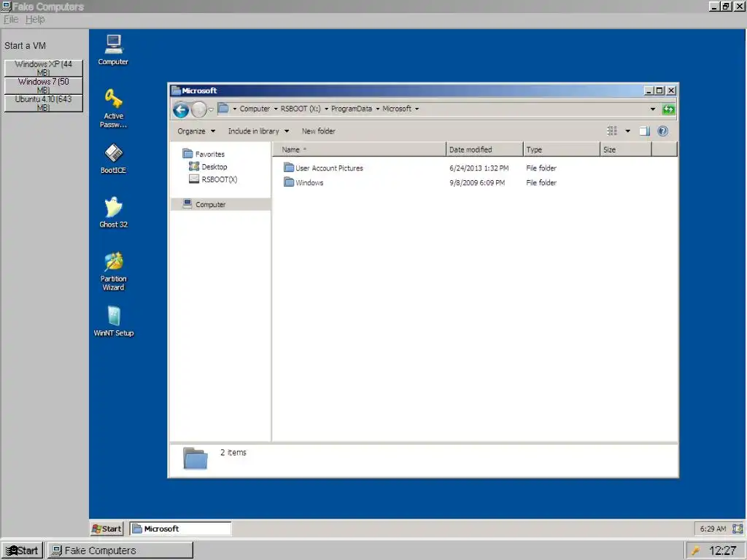The height and width of the screenshot is (560, 747).
Task: Expand the dropdown arrow after Computer breadcrumb
Action: [x=275, y=109]
